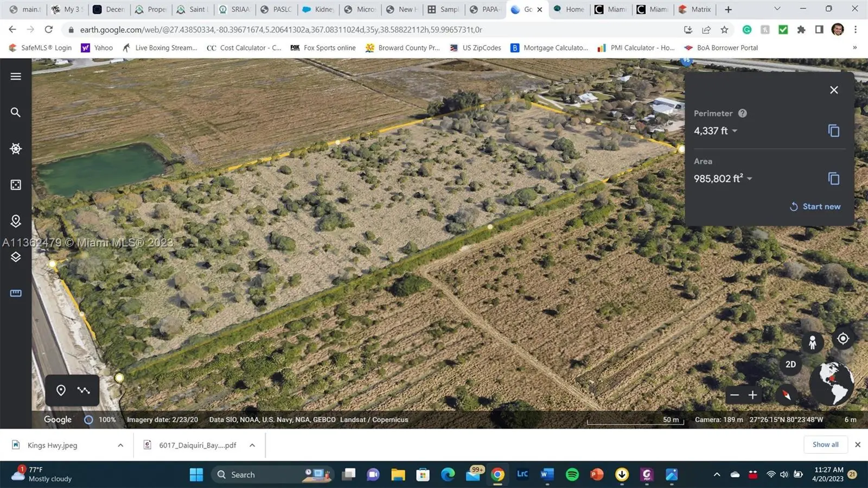Switch to the Matrix browser tab
Image resolution: width=868 pixels, height=488 pixels.
tap(697, 9)
